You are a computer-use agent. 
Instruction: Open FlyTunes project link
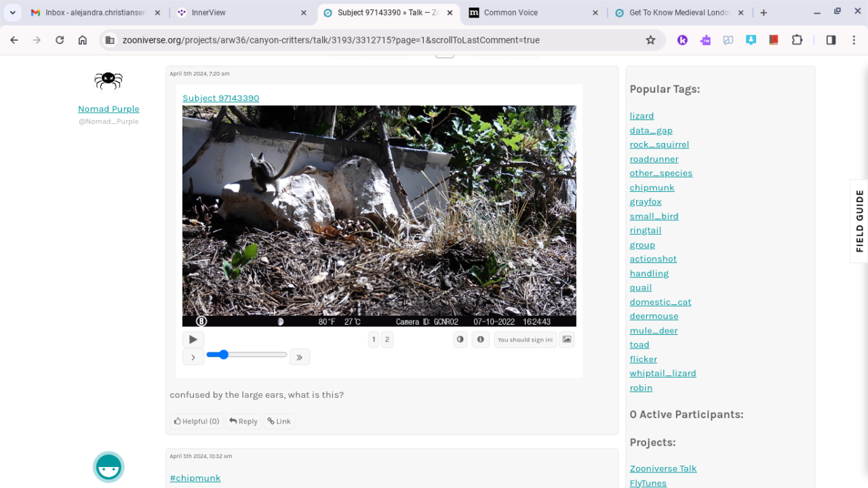[x=648, y=483]
